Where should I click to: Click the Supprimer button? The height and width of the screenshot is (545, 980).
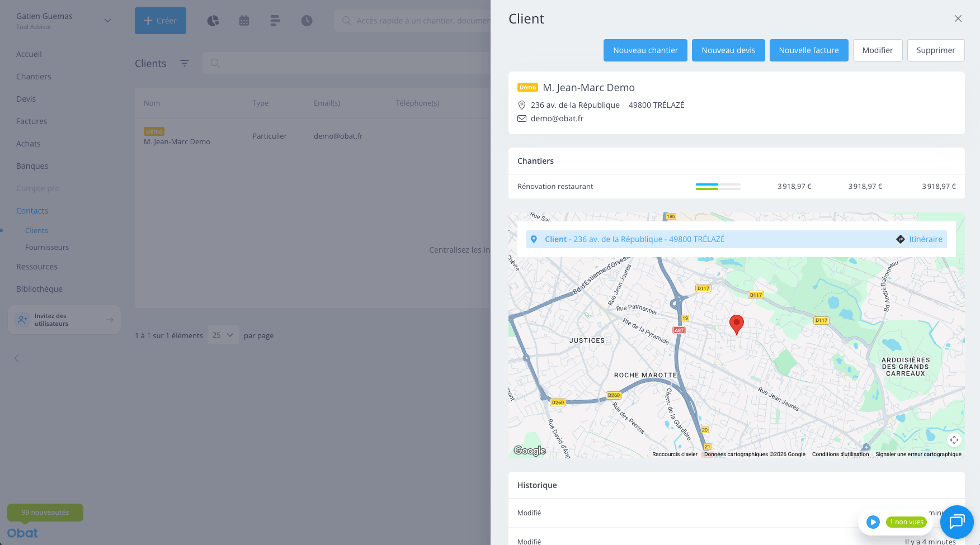(936, 50)
